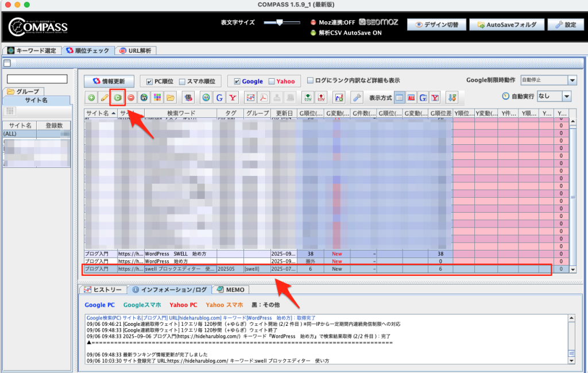Toggle the PC順位 checkbox

pyautogui.click(x=150, y=82)
